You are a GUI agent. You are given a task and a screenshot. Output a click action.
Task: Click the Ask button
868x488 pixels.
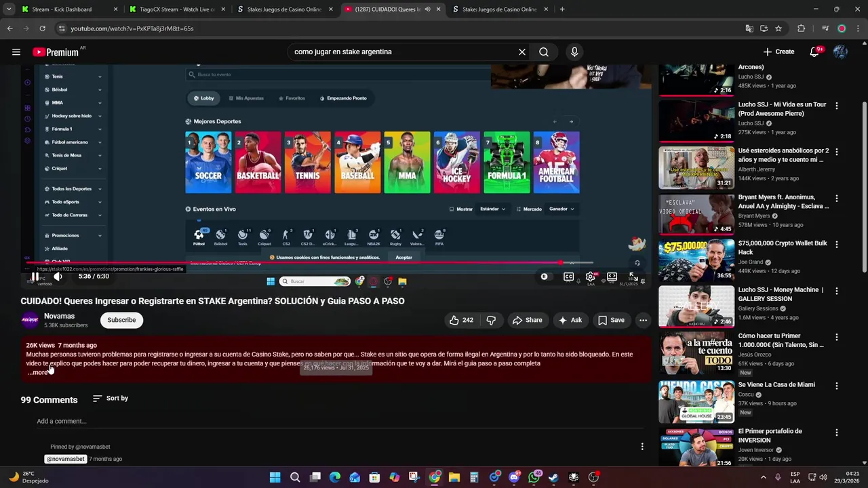(x=570, y=320)
